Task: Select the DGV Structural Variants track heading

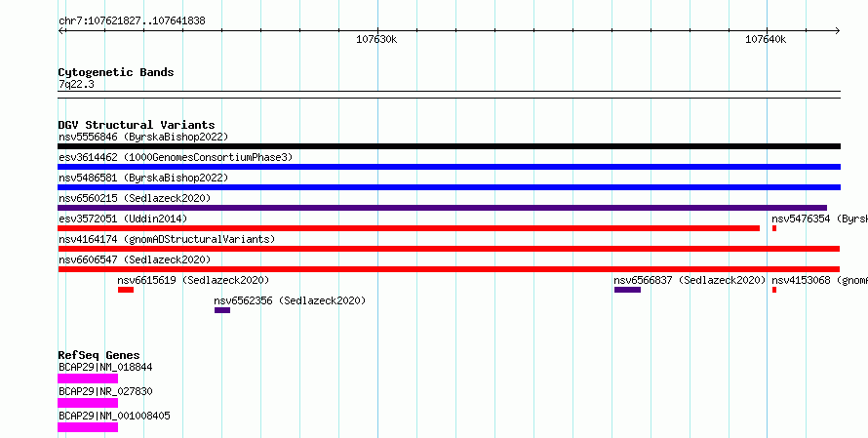Action: point(137,125)
